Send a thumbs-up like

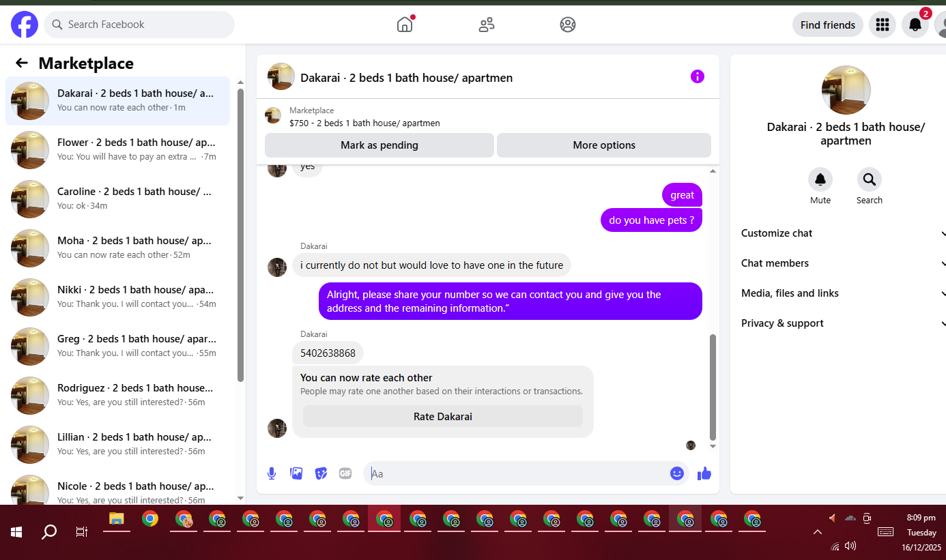(704, 473)
